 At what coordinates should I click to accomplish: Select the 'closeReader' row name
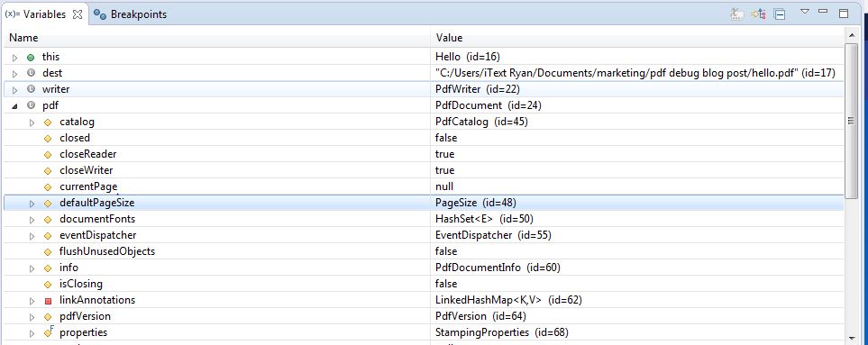click(x=88, y=154)
